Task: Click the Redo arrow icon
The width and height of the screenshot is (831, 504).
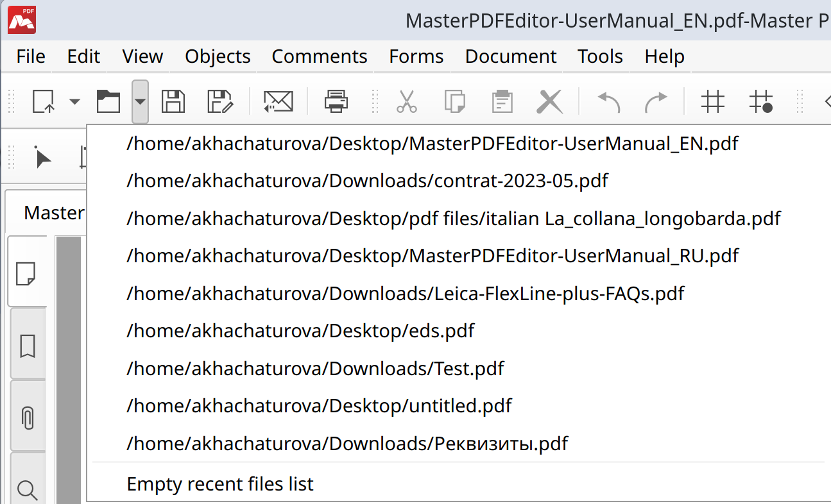Action: tap(656, 101)
